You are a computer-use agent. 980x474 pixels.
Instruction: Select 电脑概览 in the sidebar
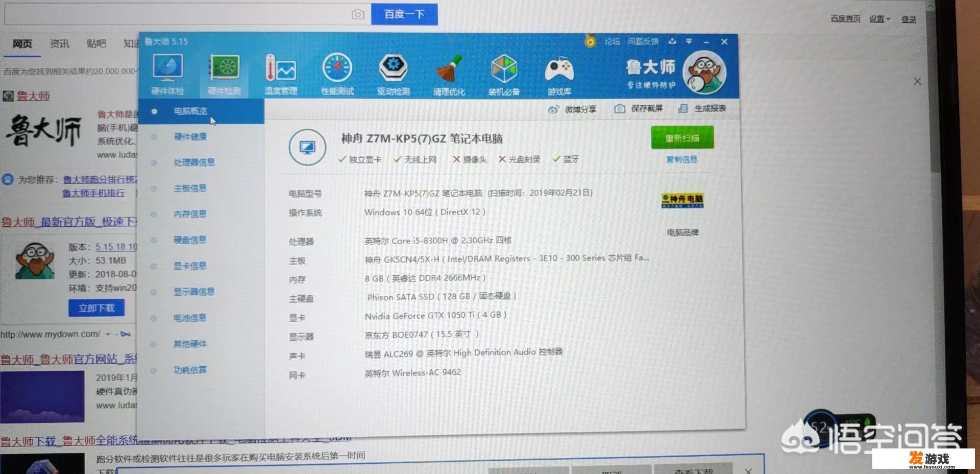201,111
